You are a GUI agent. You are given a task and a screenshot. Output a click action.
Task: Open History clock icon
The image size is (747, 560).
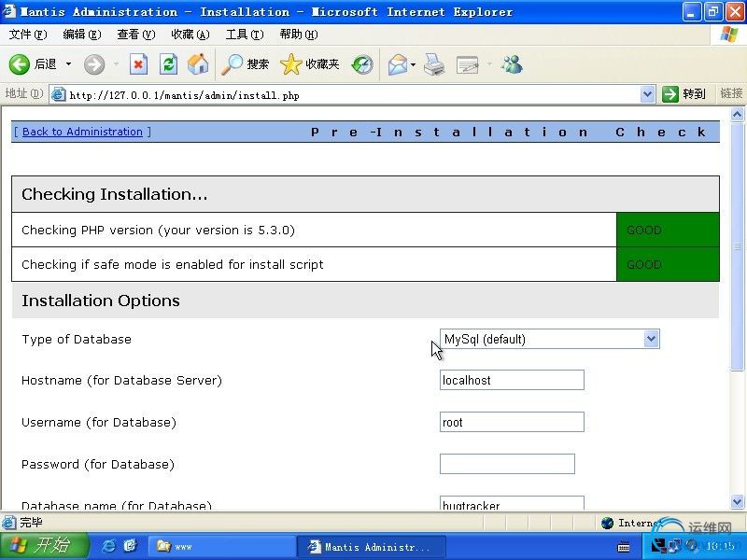362,64
